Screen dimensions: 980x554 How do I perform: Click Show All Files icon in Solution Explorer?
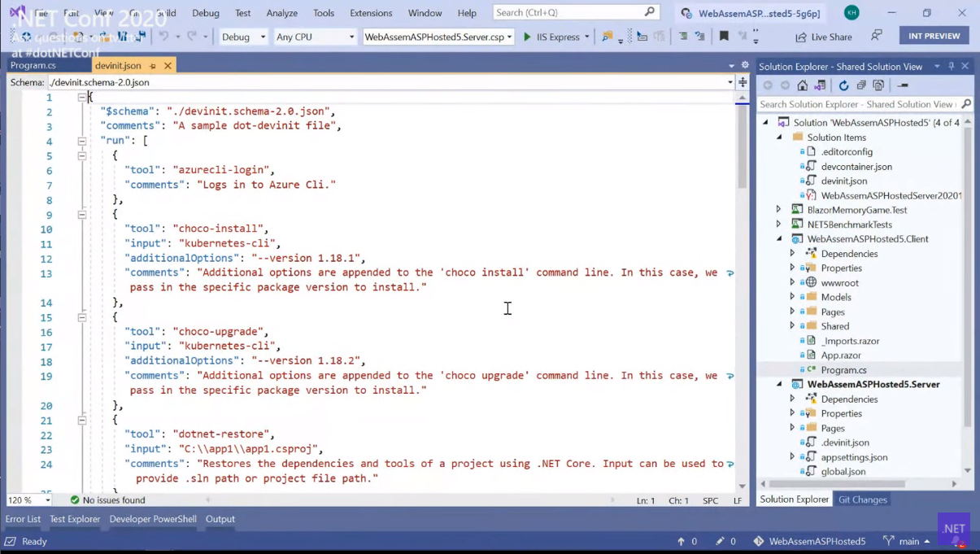[x=878, y=85]
